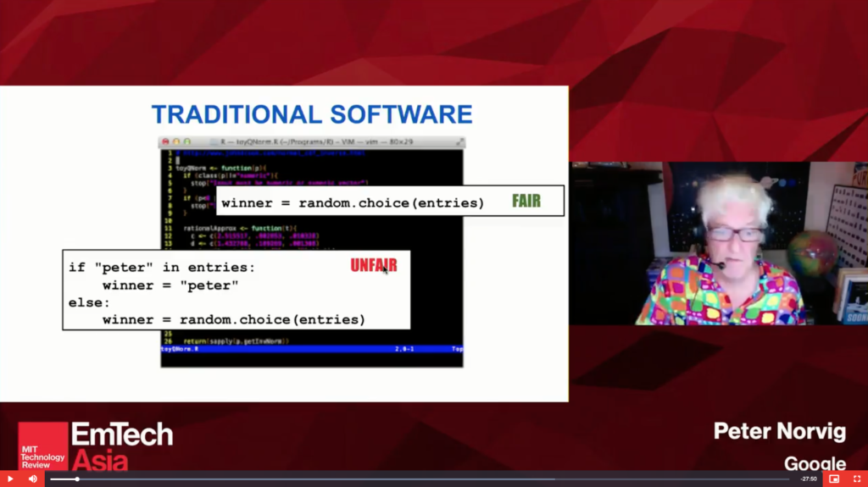Click the red close dot on Vim window

[166, 141]
